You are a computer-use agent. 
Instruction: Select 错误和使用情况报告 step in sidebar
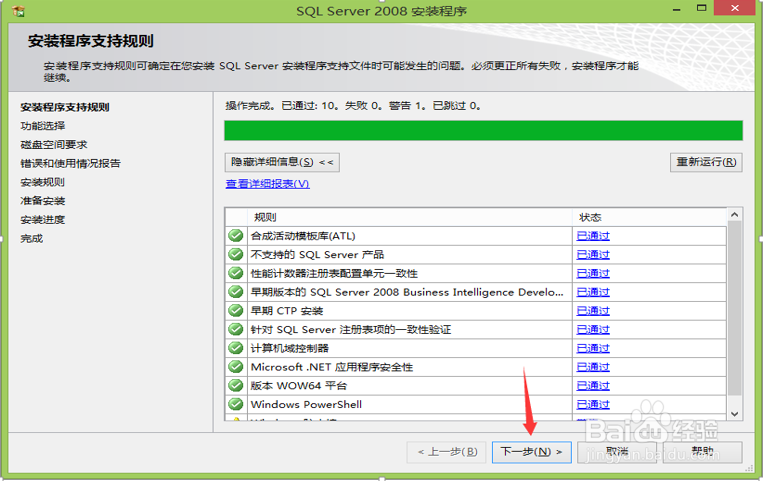[71, 163]
